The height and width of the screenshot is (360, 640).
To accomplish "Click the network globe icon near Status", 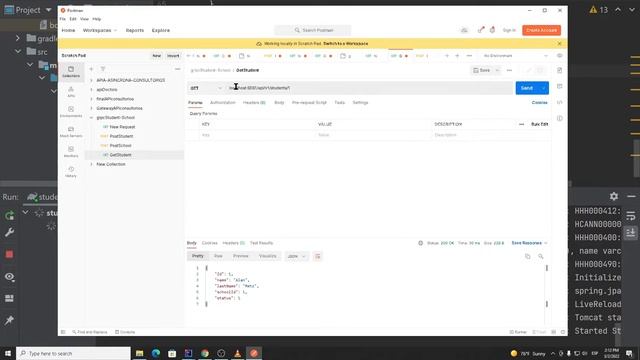I will pyautogui.click(x=420, y=243).
